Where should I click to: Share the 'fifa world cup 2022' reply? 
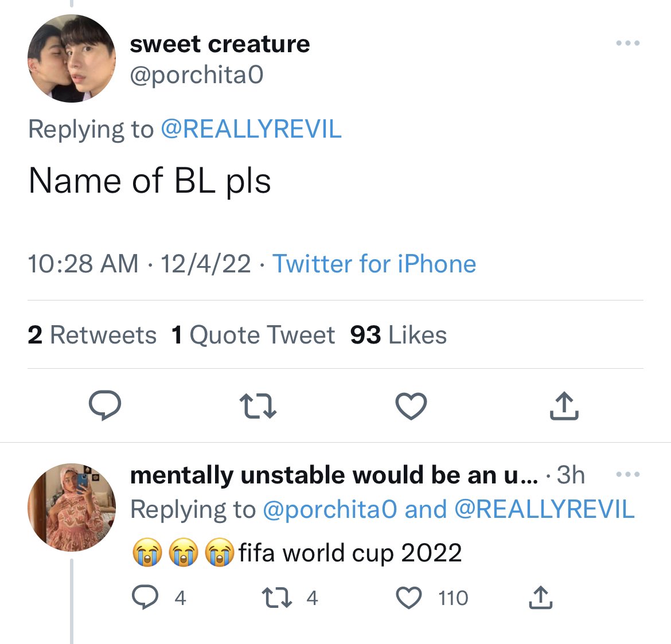[540, 598]
